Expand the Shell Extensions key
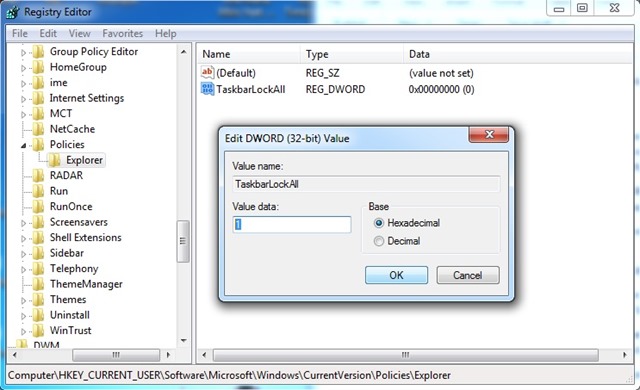640x390 pixels. [x=23, y=239]
